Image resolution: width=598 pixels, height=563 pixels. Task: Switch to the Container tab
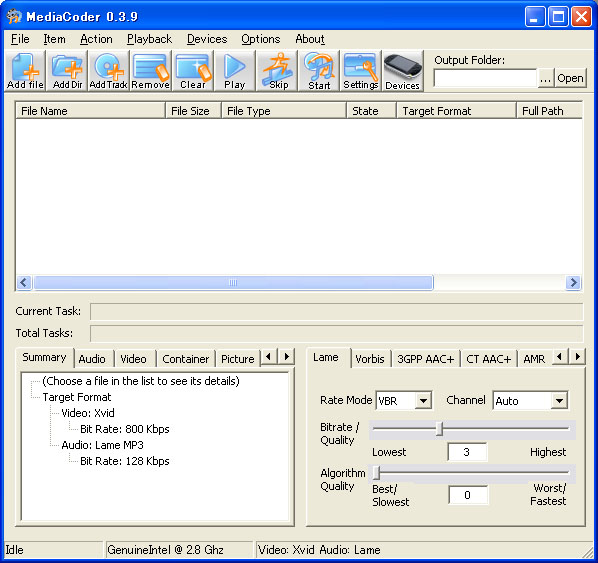[185, 359]
